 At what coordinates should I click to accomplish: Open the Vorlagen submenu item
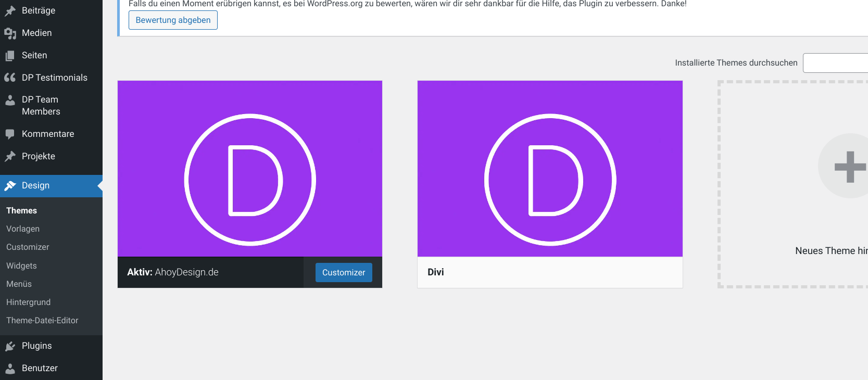tap(23, 229)
